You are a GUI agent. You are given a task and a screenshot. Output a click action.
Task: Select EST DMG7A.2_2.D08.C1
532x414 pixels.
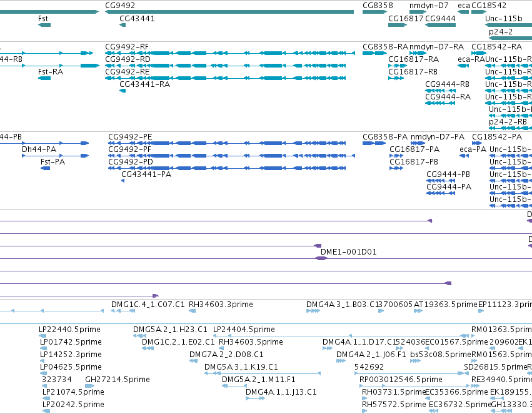[226, 355]
